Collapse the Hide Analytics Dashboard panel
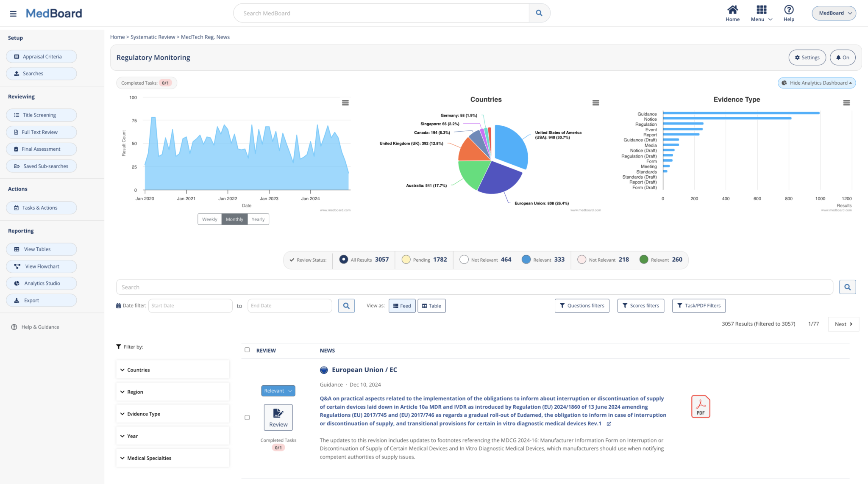This screenshot has width=868, height=484. (816, 83)
